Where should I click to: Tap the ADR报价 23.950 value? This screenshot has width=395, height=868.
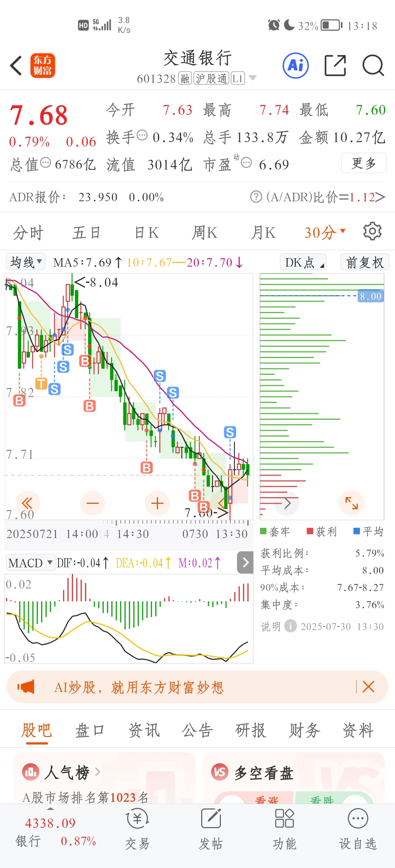click(x=98, y=197)
